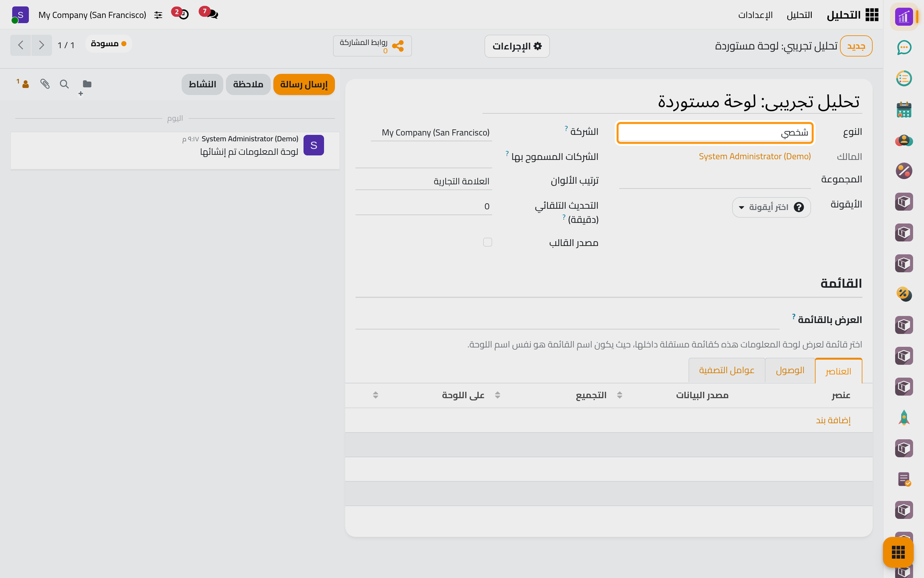
Task: Sort by the مصدر البيانات column arrows
Action: pyautogui.click(x=619, y=395)
